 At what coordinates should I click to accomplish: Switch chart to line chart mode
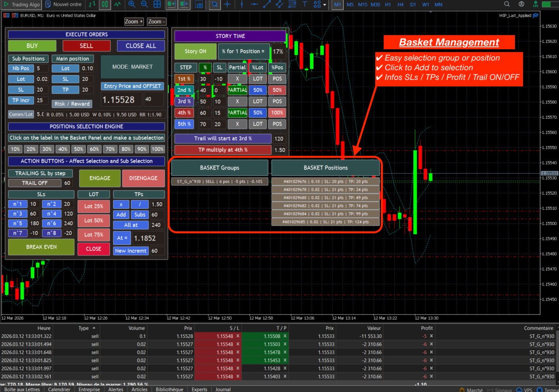pos(118,4)
